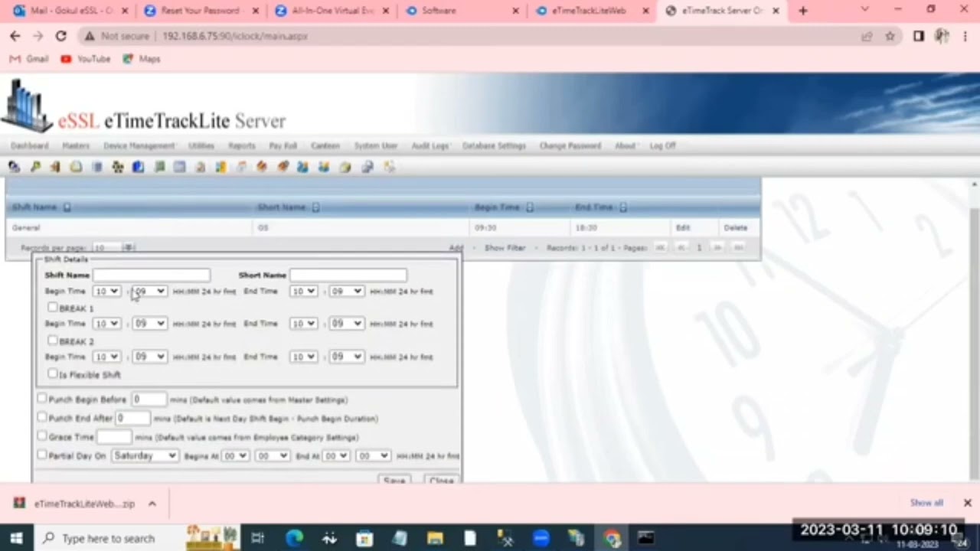980x551 pixels.
Task: Open the shift End Time minute dropdown
Action: 346,292
